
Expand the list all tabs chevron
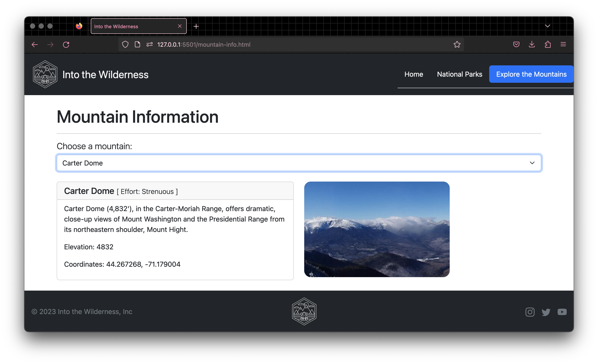548,26
